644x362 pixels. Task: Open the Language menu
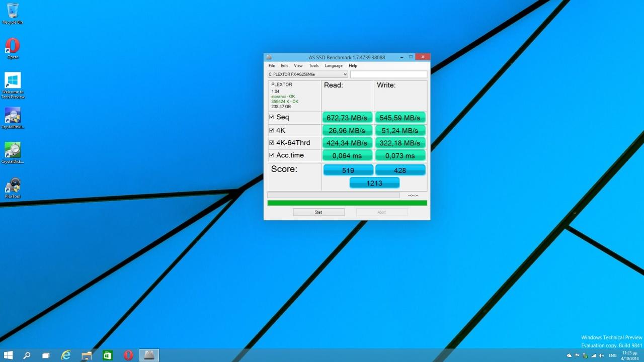(x=333, y=66)
